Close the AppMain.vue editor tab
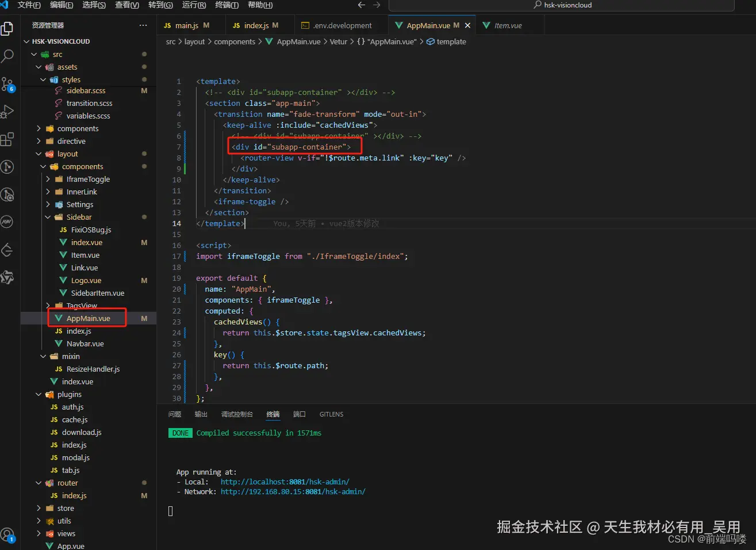This screenshot has width=756, height=550. click(x=467, y=25)
